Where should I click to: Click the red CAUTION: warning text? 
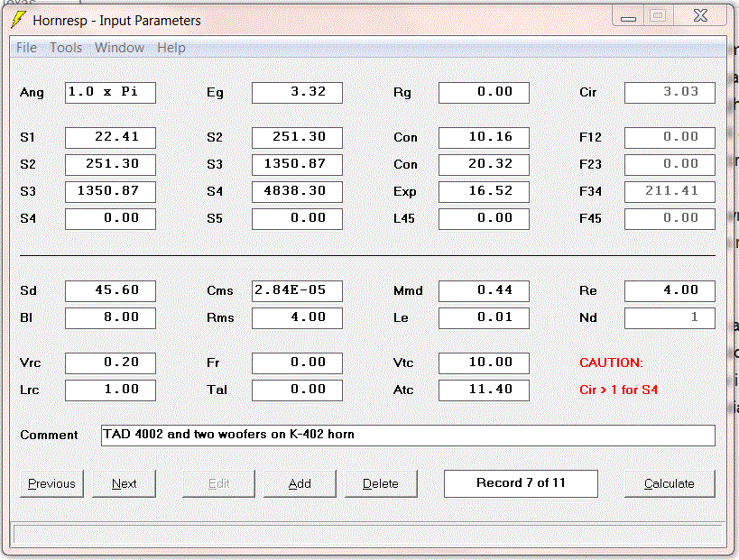tap(611, 363)
